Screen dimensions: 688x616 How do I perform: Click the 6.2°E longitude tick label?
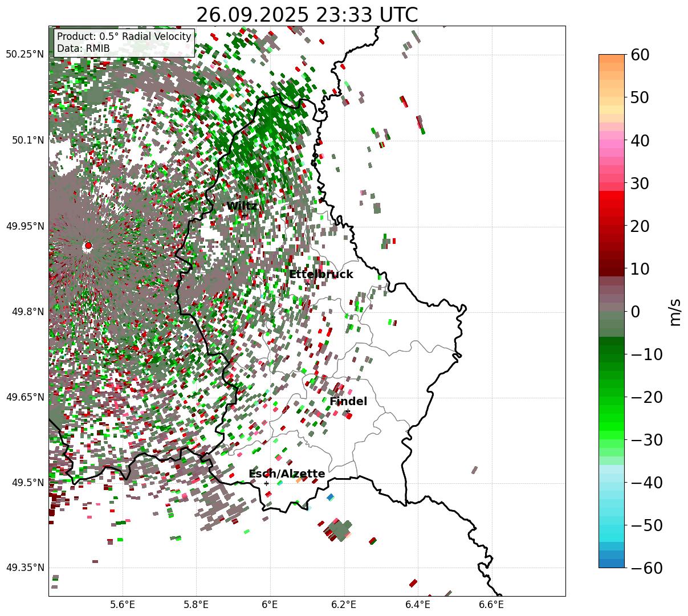point(344,605)
